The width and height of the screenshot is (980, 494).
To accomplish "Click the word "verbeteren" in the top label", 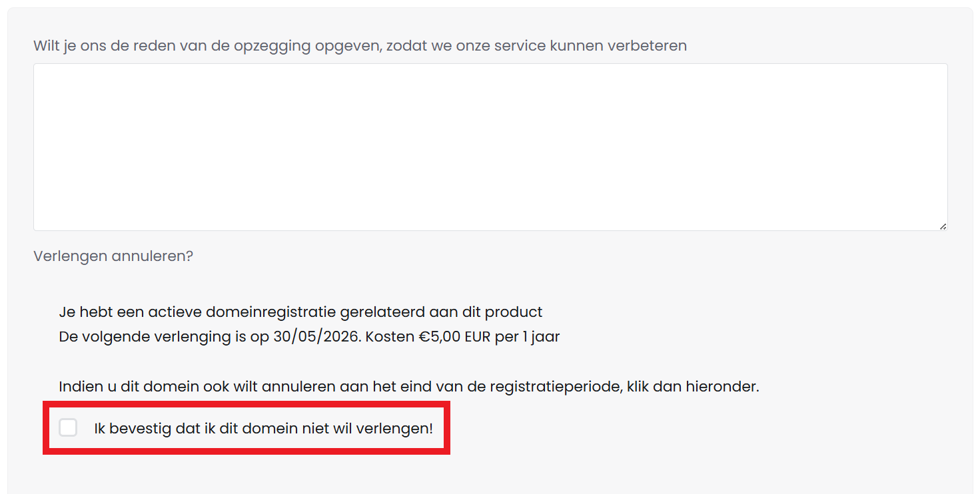I will tap(652, 46).
